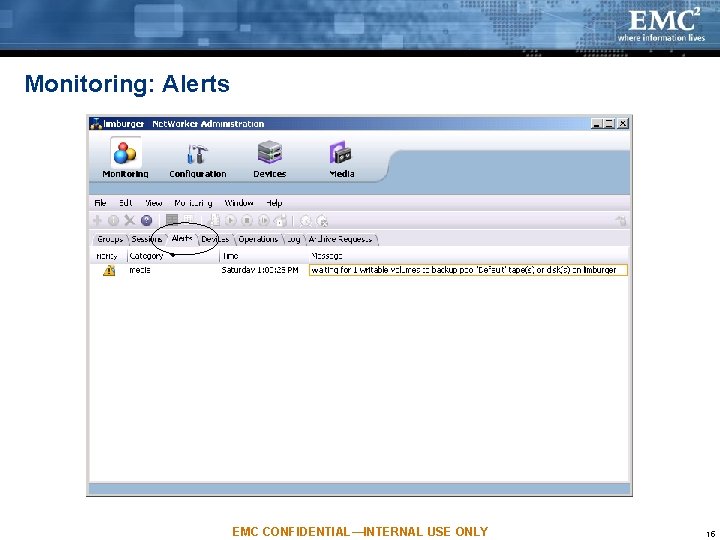Open the File menu
This screenshot has width=720, height=540.
[x=100, y=203]
